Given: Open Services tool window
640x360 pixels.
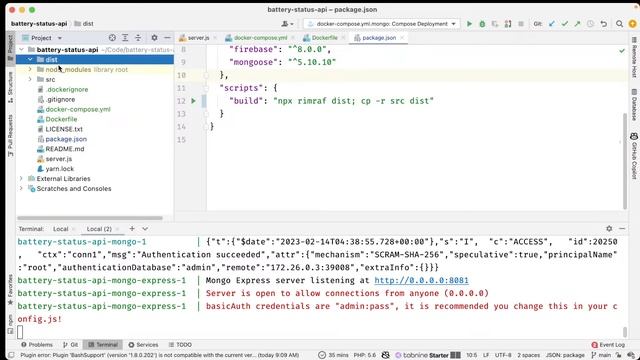Looking at the screenshot, I should tap(143, 344).
